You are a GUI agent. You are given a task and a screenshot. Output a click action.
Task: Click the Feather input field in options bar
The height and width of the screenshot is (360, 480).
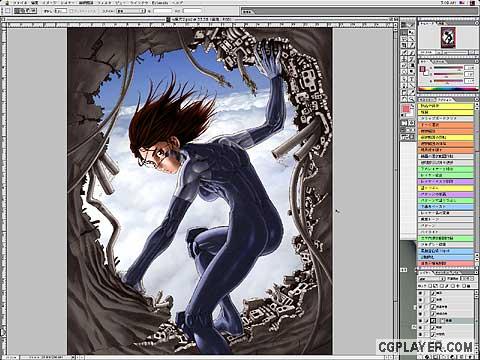click(61, 11)
